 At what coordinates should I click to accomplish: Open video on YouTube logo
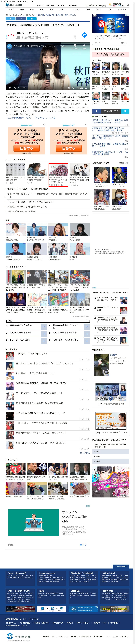[x=80, y=88]
